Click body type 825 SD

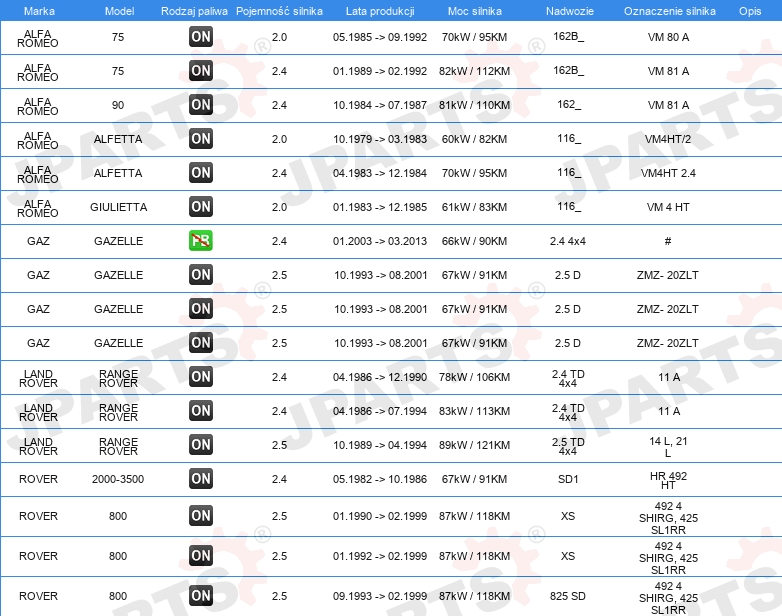[x=568, y=596]
